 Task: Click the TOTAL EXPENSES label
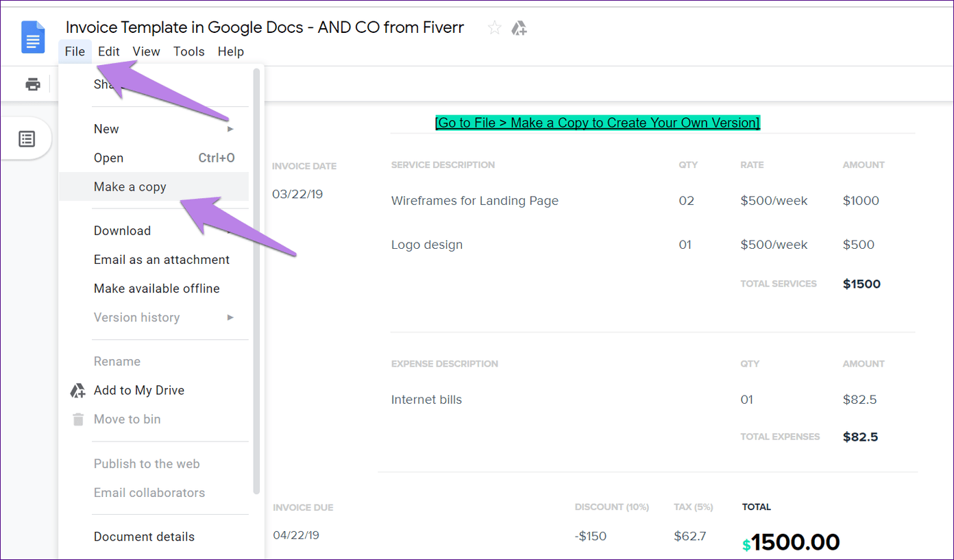(x=780, y=437)
